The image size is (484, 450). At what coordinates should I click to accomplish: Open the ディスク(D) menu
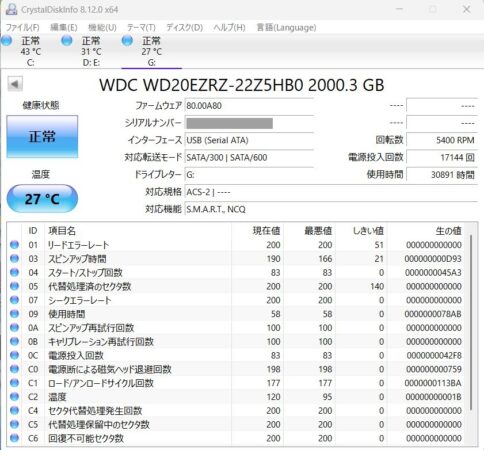pyautogui.click(x=184, y=27)
